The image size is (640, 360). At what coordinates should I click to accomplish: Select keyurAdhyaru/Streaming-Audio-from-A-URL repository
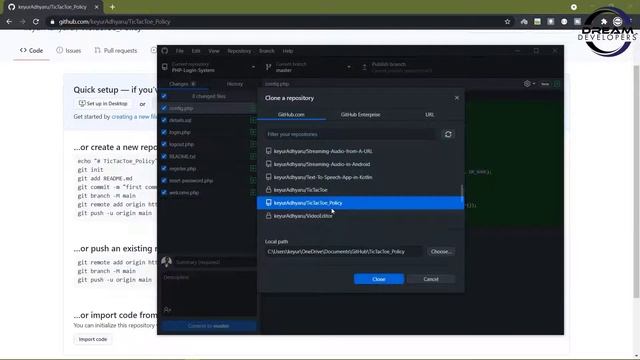click(x=360, y=151)
